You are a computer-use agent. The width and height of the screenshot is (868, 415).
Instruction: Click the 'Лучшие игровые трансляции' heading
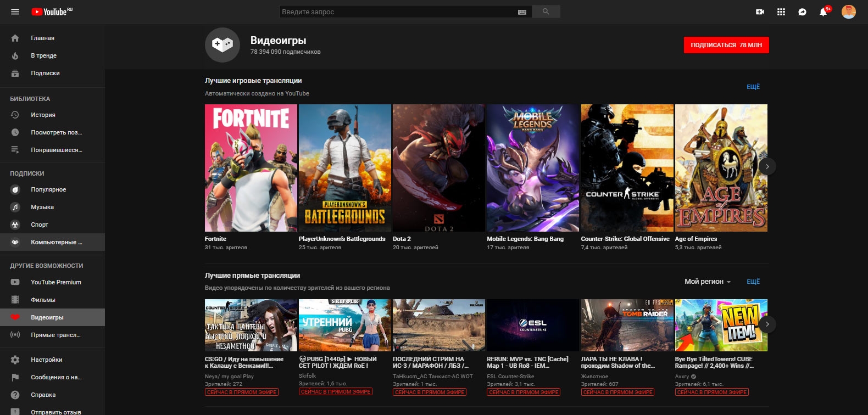pyautogui.click(x=253, y=81)
